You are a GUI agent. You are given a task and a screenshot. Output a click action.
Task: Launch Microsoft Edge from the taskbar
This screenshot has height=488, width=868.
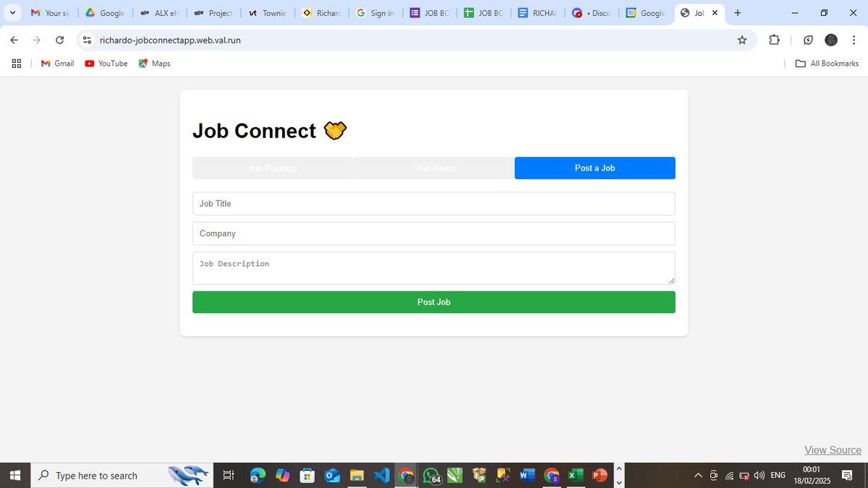click(258, 476)
